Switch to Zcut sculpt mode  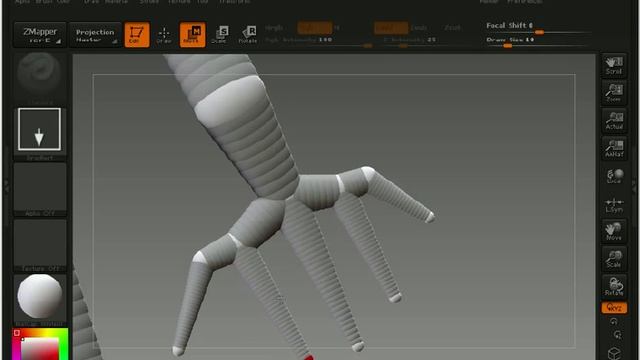[452, 28]
